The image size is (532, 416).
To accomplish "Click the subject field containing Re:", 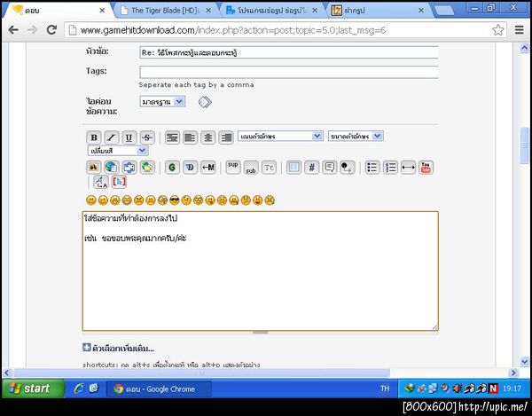I will [289, 52].
